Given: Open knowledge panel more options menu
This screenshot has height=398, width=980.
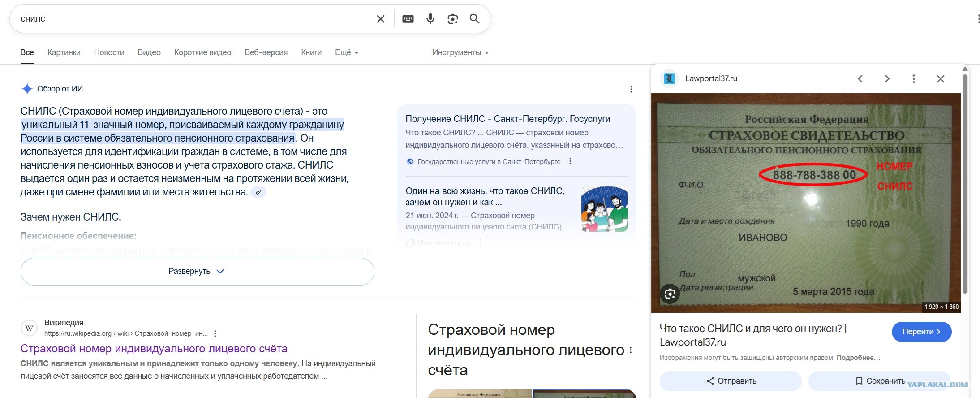Looking at the screenshot, I should [631, 350].
